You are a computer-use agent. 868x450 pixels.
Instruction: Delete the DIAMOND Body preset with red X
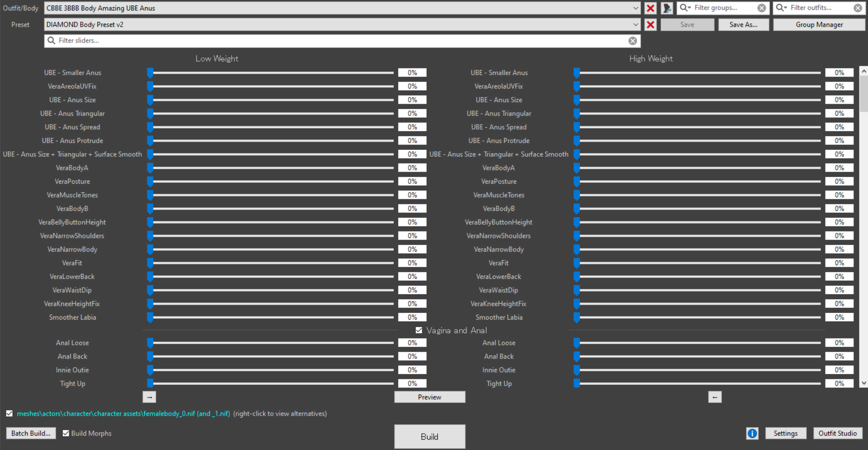coord(650,24)
